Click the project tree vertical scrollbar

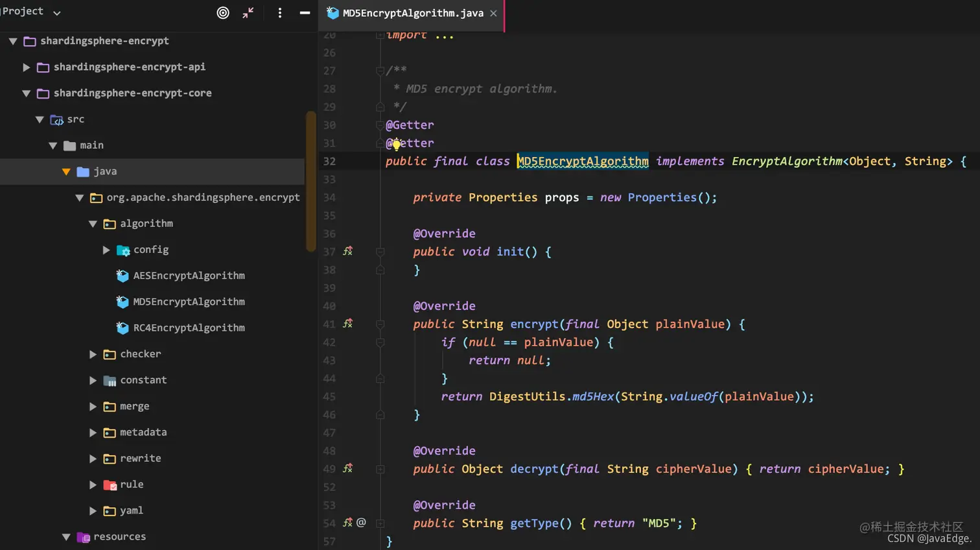[x=311, y=182]
